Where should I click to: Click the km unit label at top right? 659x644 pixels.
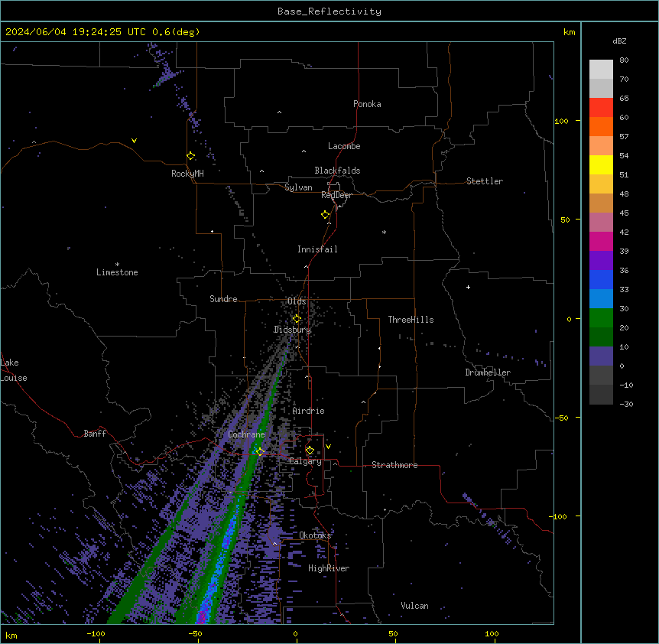569,32
